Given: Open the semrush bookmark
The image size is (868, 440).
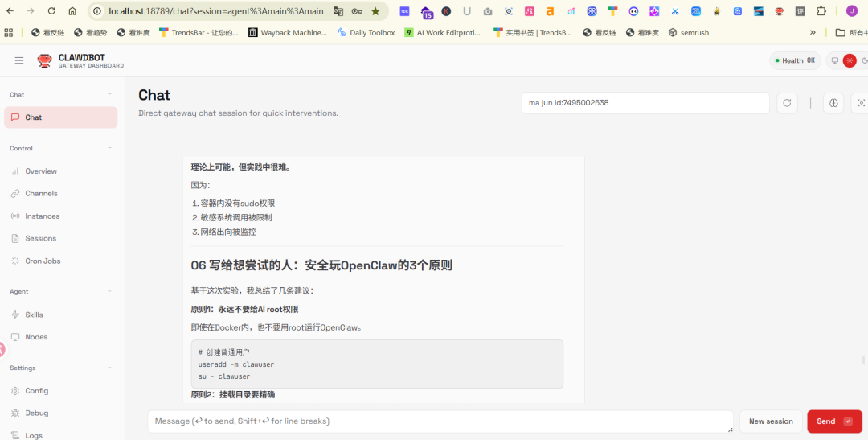Looking at the screenshot, I should (690, 33).
